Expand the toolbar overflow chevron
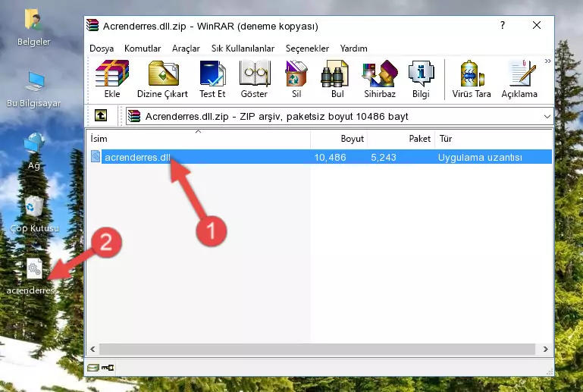Image resolution: width=583 pixels, height=392 pixels. point(547,61)
